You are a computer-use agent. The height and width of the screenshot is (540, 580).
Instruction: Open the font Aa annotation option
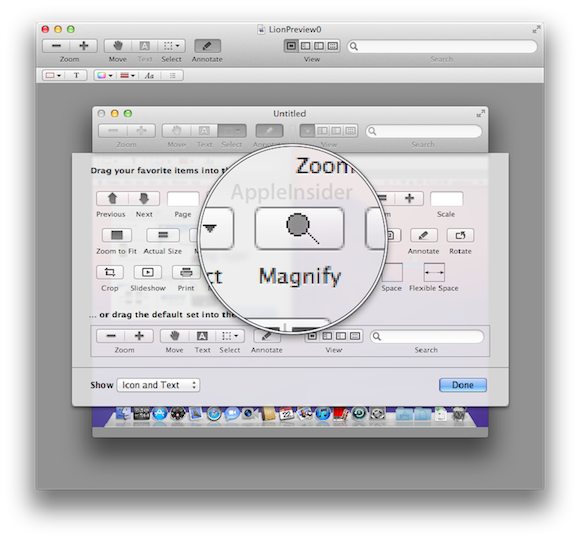[149, 75]
